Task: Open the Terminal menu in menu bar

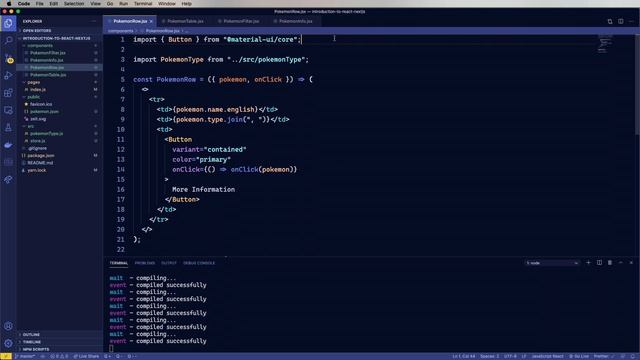Action: point(143,4)
